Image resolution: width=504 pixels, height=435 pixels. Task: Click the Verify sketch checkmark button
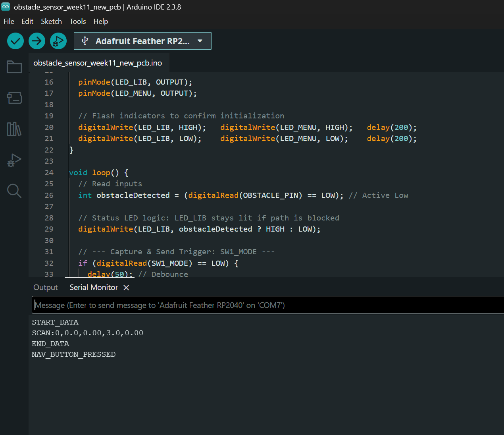[15, 41]
